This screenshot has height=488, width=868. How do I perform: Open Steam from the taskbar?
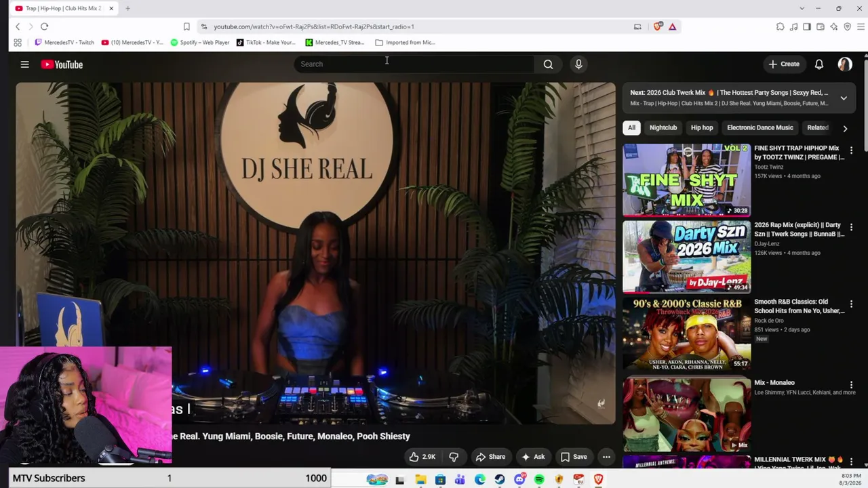point(500,479)
